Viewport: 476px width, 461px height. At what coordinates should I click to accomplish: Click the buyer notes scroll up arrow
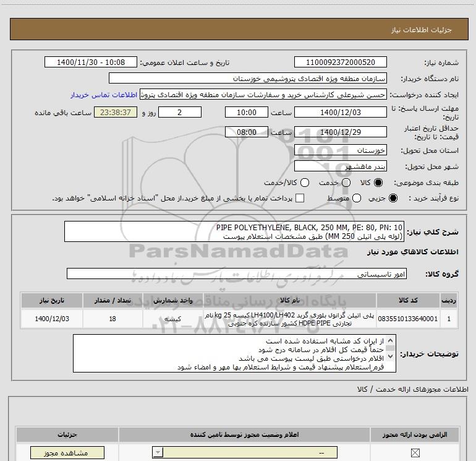391,340
